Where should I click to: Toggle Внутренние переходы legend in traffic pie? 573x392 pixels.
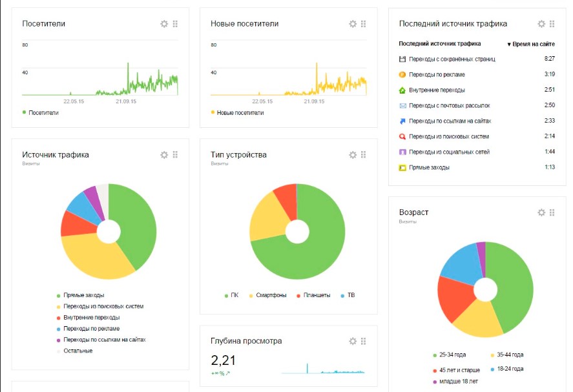pos(88,318)
